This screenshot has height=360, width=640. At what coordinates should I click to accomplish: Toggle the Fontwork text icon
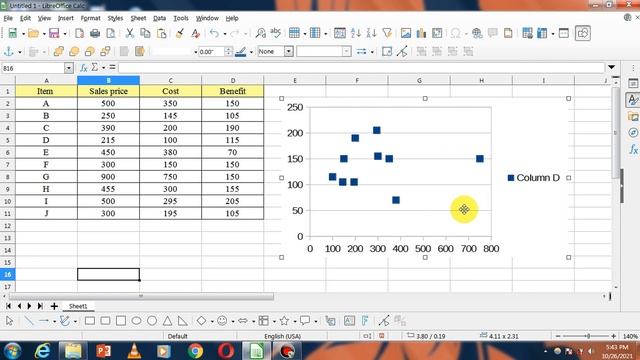pos(365,321)
